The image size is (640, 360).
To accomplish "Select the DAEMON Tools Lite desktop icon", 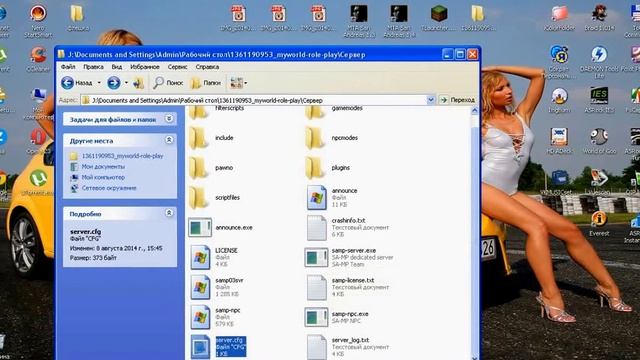I will click(x=599, y=62).
